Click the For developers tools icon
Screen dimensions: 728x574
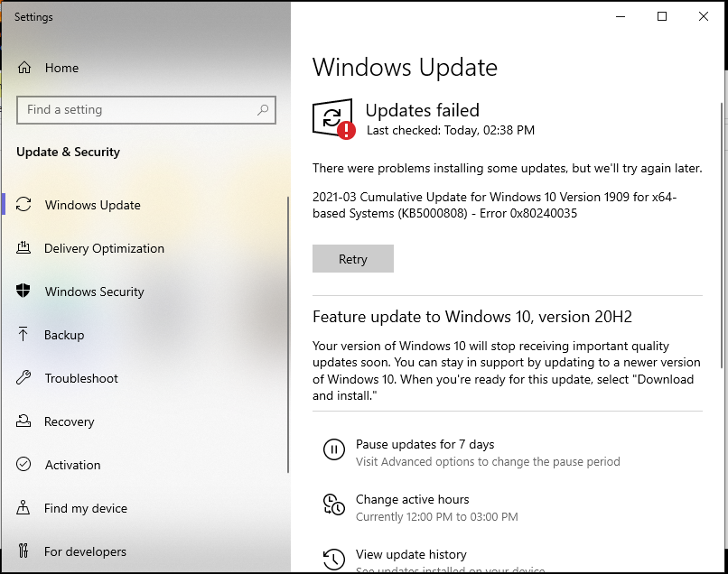click(23, 551)
